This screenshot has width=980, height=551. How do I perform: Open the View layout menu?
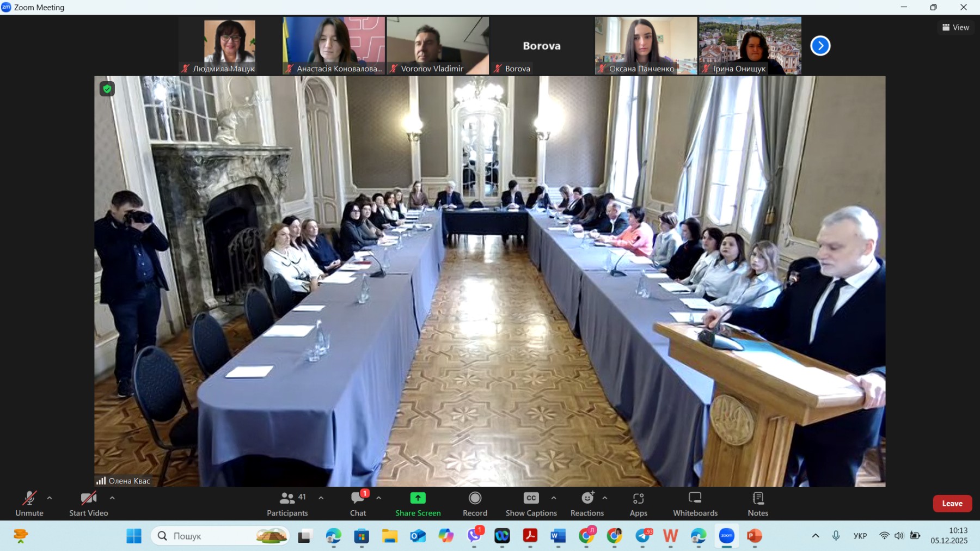point(955,27)
